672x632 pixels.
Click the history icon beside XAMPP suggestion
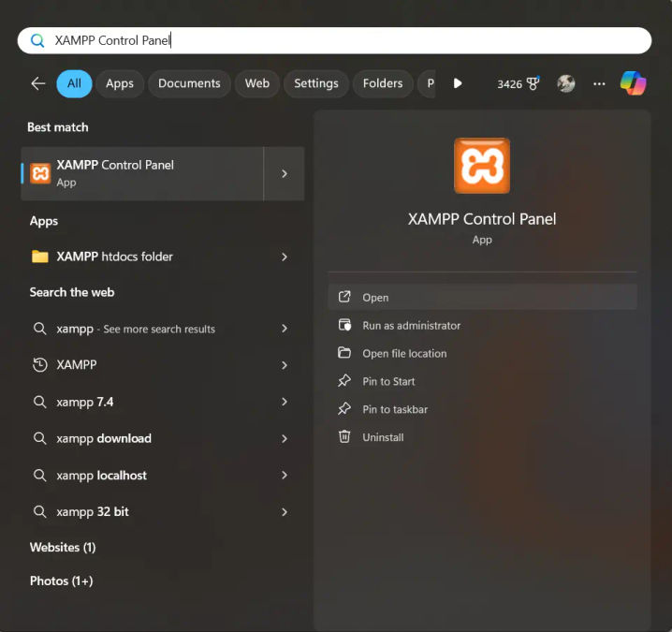(40, 365)
